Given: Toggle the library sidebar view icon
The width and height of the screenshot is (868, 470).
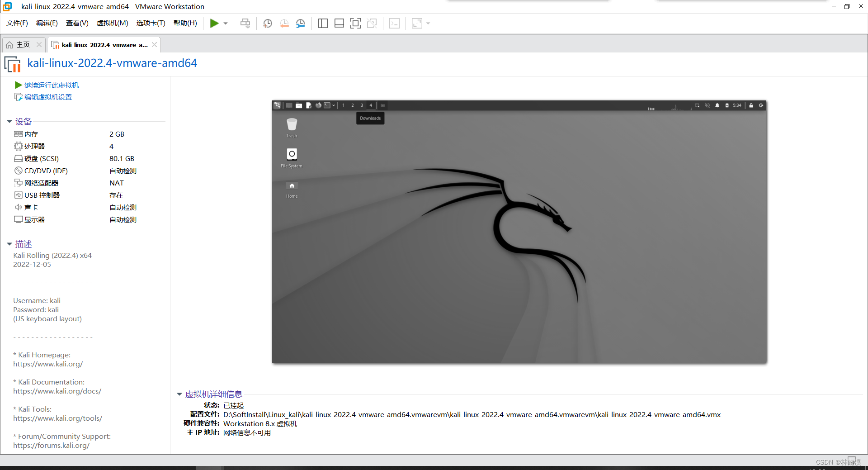Looking at the screenshot, I should [323, 23].
